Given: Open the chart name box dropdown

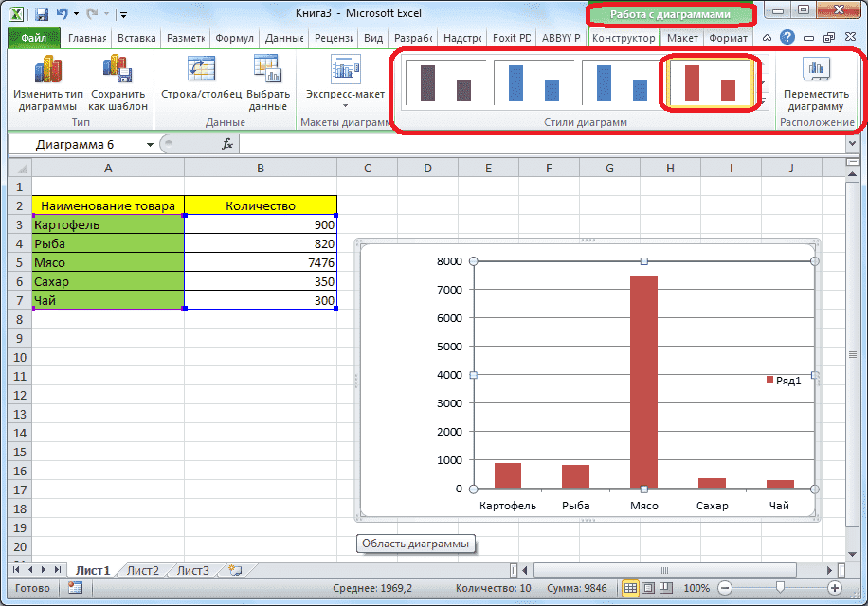Looking at the screenshot, I should (152, 144).
